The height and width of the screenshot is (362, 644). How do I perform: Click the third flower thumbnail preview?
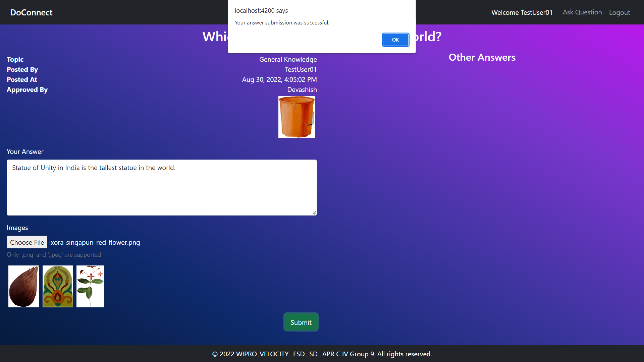[90, 286]
